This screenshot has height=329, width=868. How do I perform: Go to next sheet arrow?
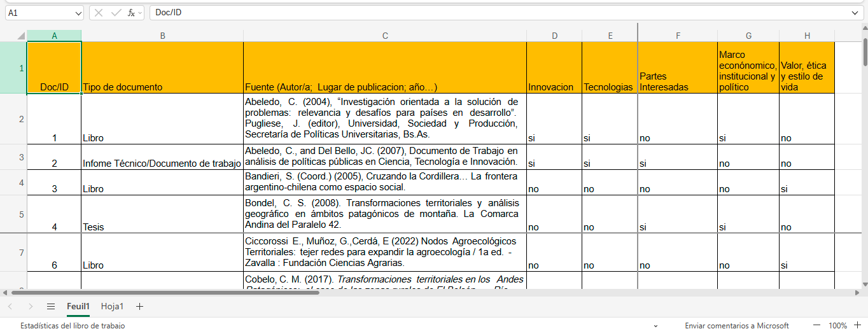coord(31,307)
